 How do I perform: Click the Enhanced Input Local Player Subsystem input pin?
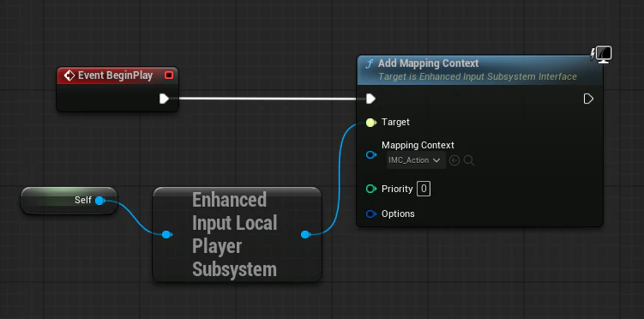click(166, 234)
